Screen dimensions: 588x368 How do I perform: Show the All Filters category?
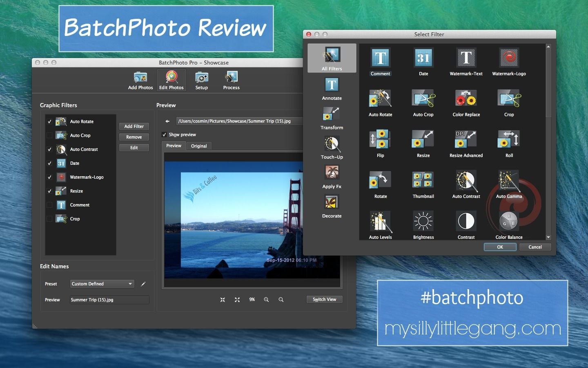(x=332, y=58)
